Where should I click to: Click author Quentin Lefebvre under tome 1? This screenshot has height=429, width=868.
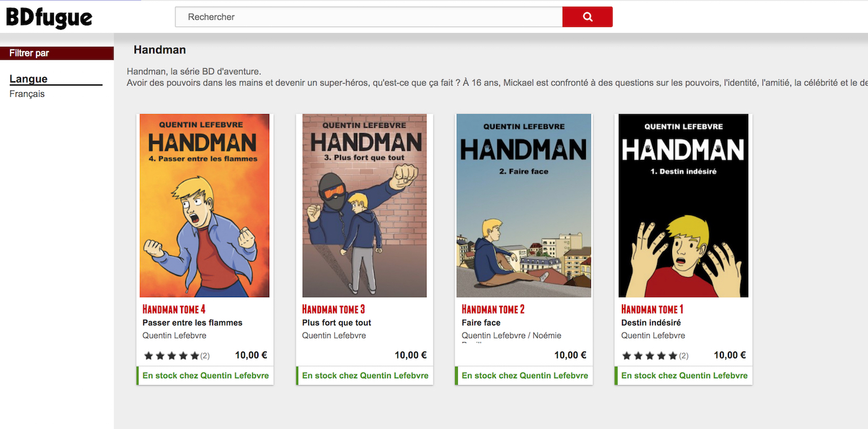click(653, 335)
